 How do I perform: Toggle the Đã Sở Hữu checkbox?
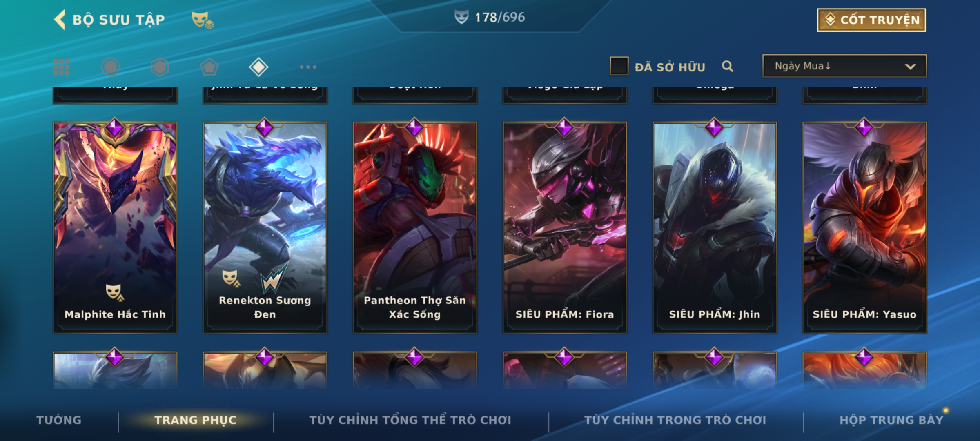pyautogui.click(x=619, y=66)
